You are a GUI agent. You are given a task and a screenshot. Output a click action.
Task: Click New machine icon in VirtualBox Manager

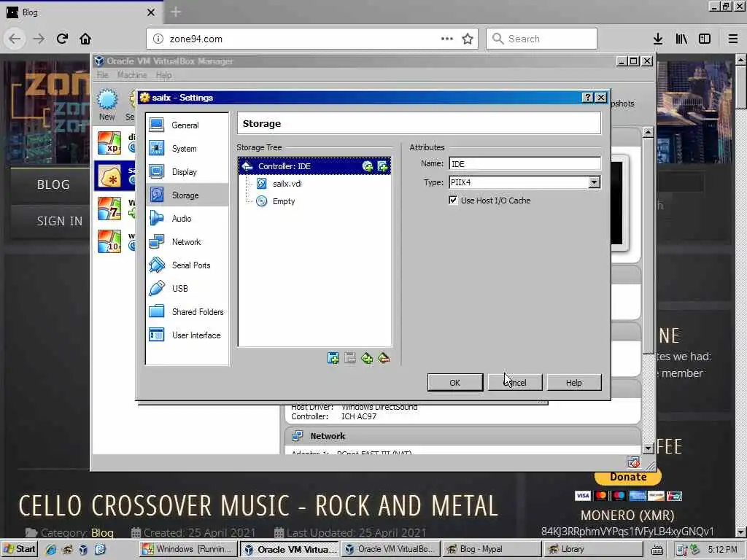(x=107, y=105)
